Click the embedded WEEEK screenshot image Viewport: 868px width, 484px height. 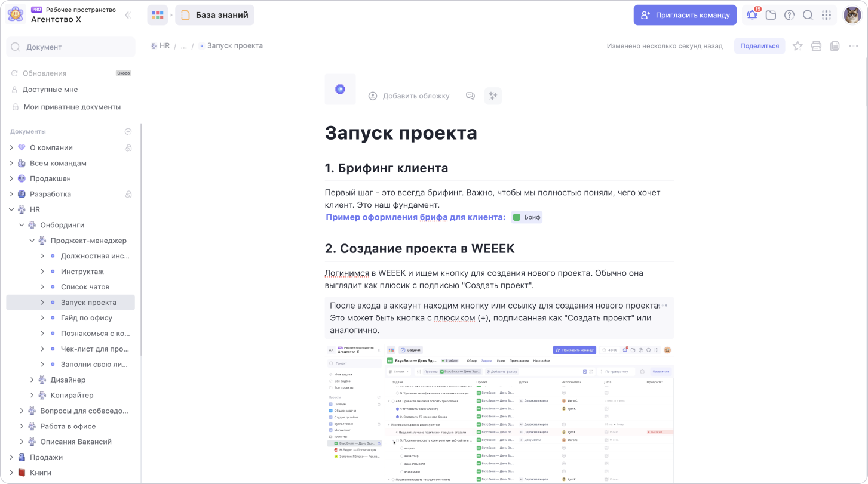[499, 413]
